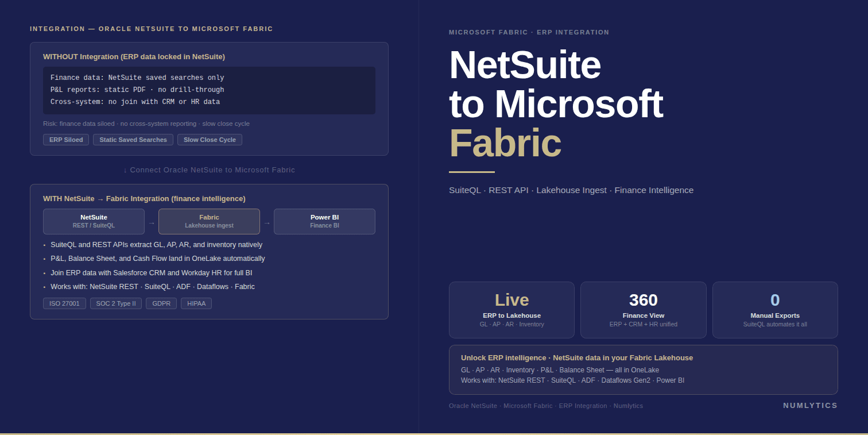Click the GDPR badge

pyautogui.click(x=161, y=303)
